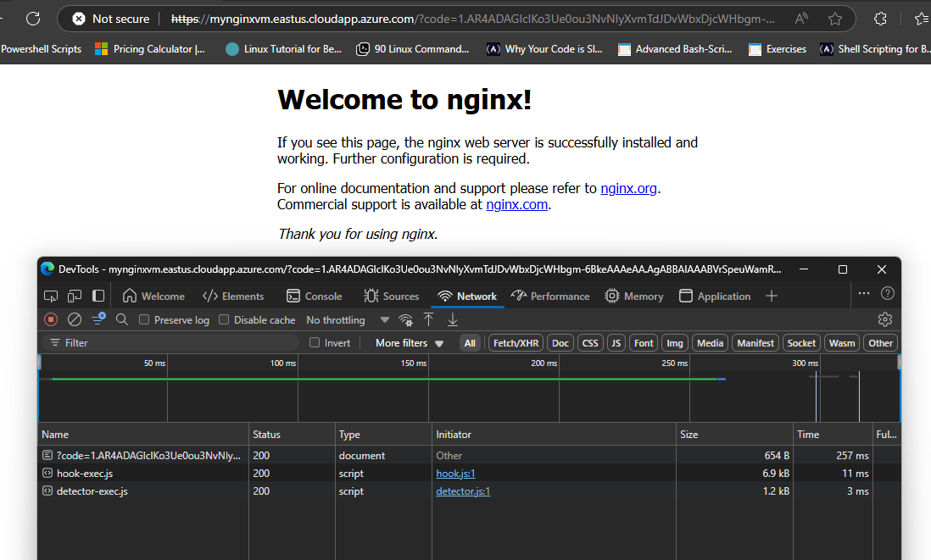The height and width of the screenshot is (560, 931).
Task: Click document request row icon
Action: click(47, 456)
